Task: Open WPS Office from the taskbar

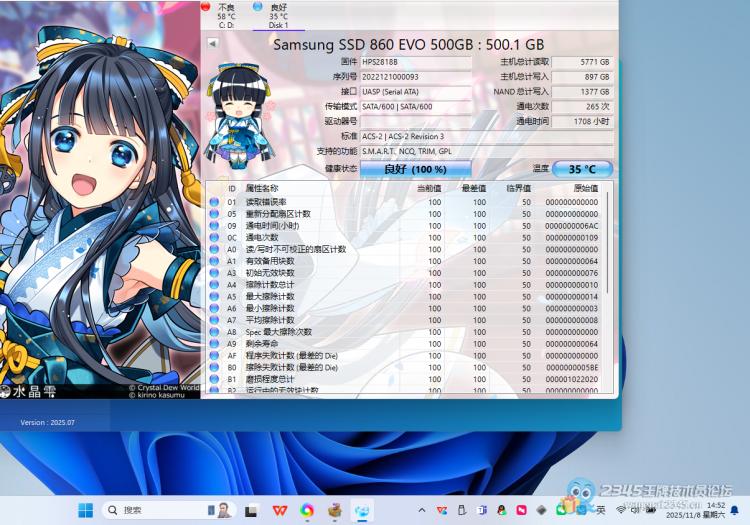Action: pyautogui.click(x=279, y=510)
